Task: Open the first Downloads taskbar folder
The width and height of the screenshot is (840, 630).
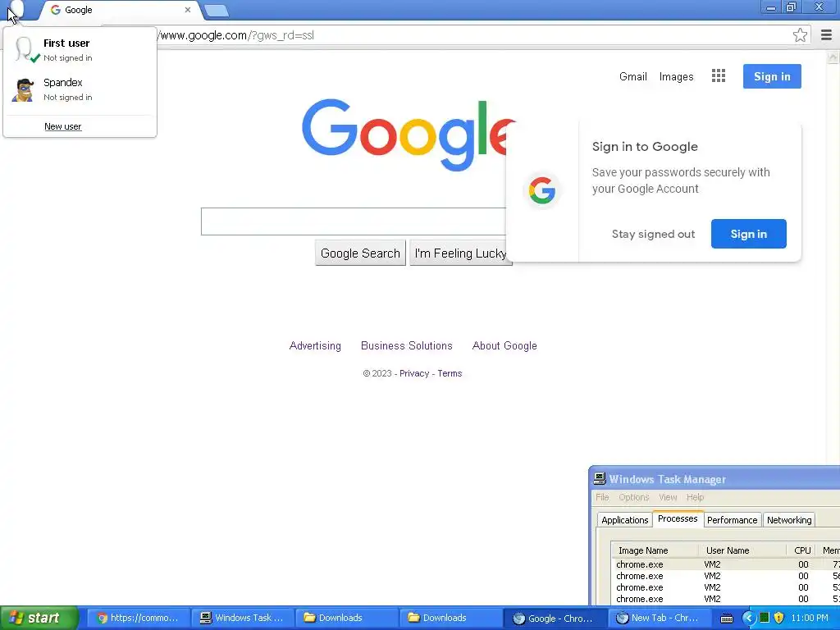Action: (x=347, y=618)
